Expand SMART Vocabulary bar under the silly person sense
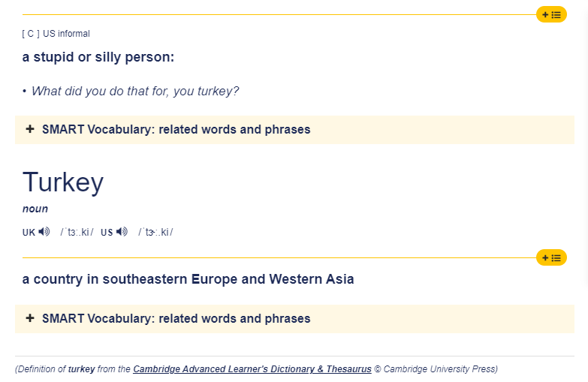Viewport: 588px width, 382px height. point(294,130)
